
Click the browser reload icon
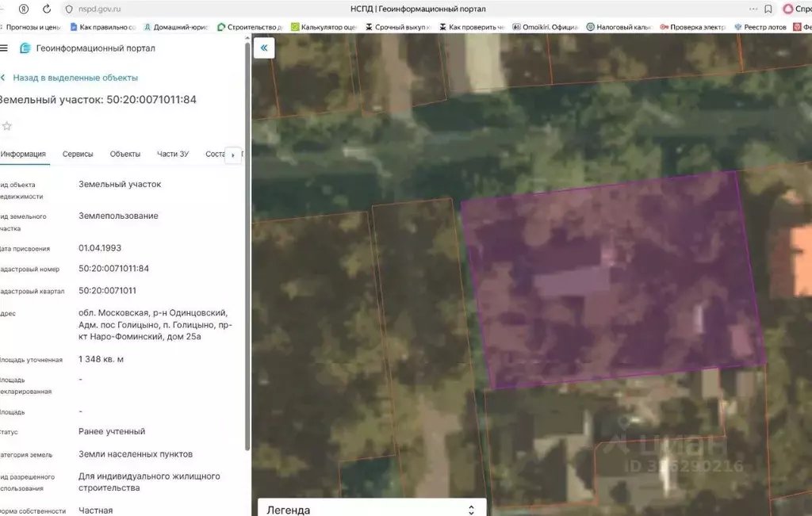(47, 9)
